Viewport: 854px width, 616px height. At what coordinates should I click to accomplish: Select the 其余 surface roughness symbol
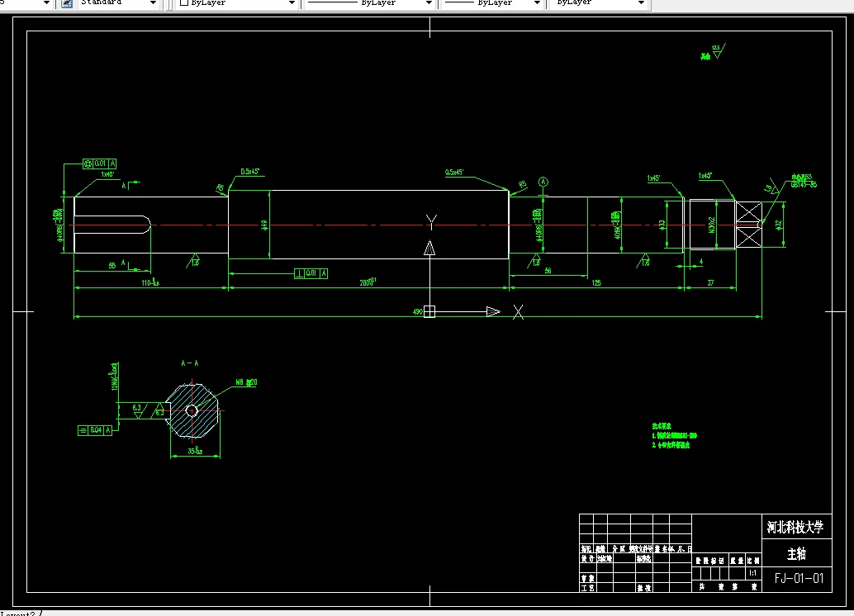(x=713, y=53)
